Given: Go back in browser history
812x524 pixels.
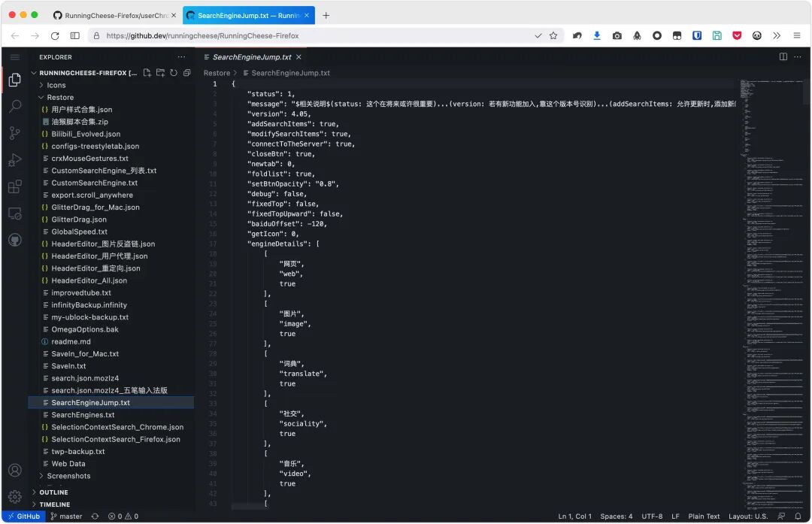Looking at the screenshot, I should coord(15,36).
